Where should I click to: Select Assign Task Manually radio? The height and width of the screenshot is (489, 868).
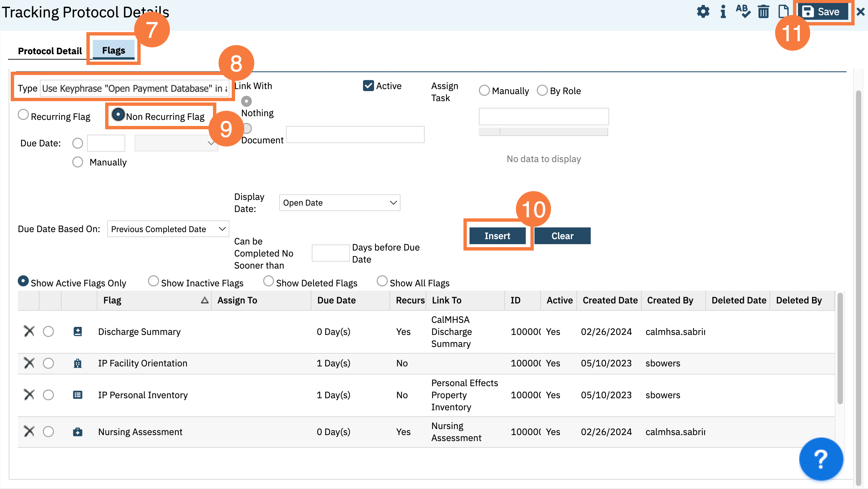[x=484, y=90]
